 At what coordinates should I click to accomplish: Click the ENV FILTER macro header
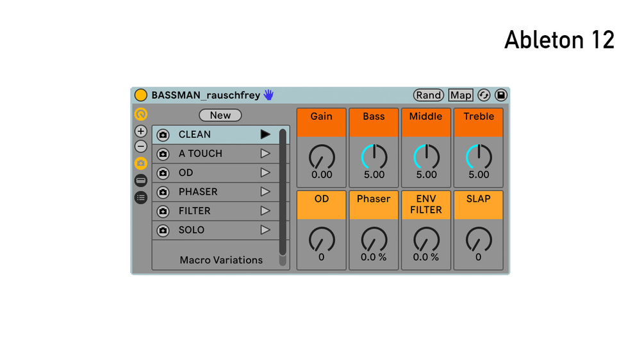(426, 205)
